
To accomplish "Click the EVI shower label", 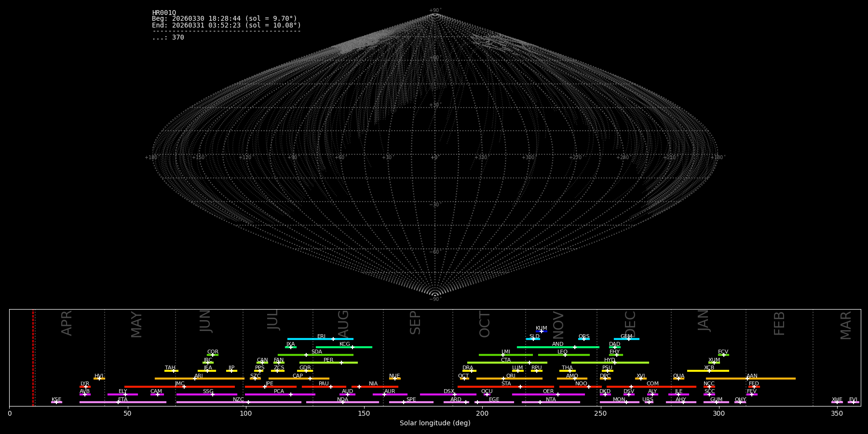I will tap(853, 400).
